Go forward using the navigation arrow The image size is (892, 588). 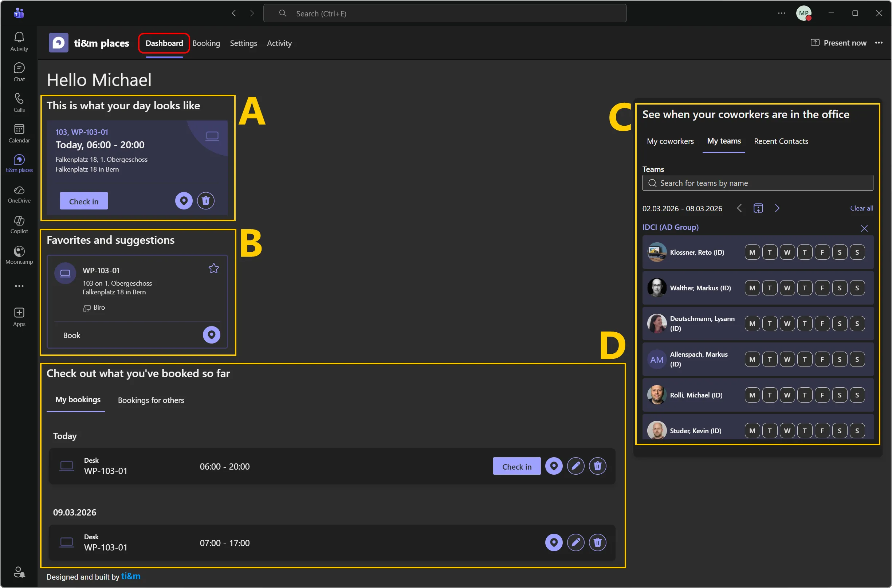(252, 13)
